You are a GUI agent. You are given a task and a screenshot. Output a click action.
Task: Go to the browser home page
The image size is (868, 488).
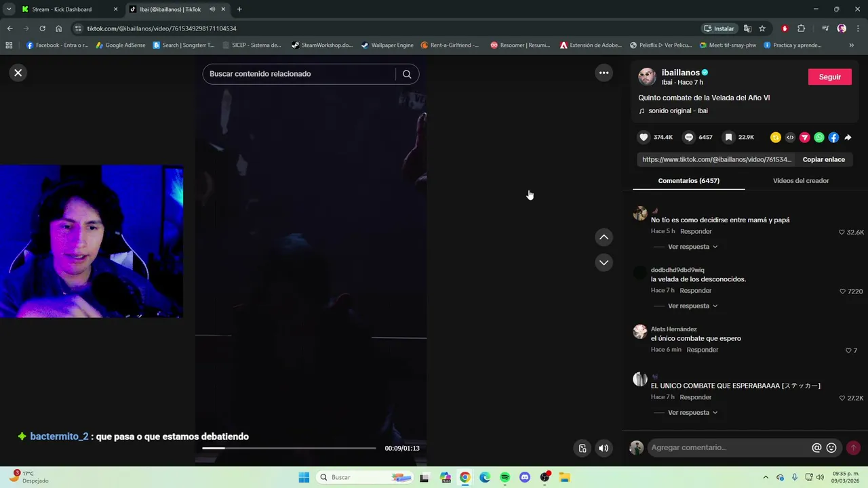(x=59, y=28)
